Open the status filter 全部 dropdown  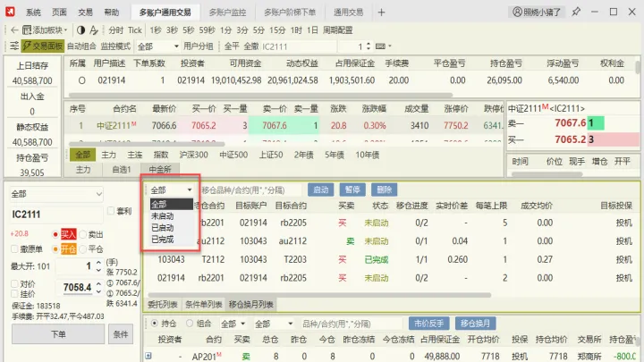[171, 190]
